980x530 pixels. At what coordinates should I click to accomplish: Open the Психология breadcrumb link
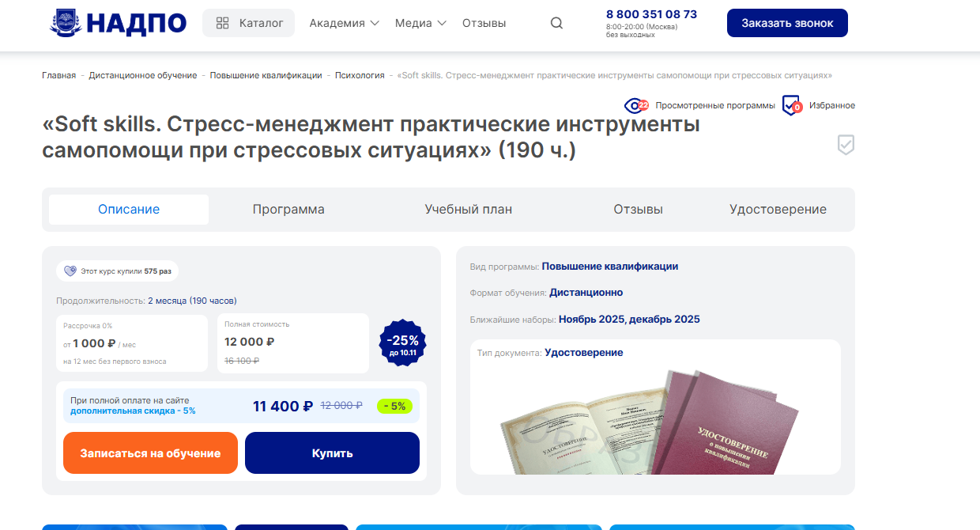pos(360,75)
